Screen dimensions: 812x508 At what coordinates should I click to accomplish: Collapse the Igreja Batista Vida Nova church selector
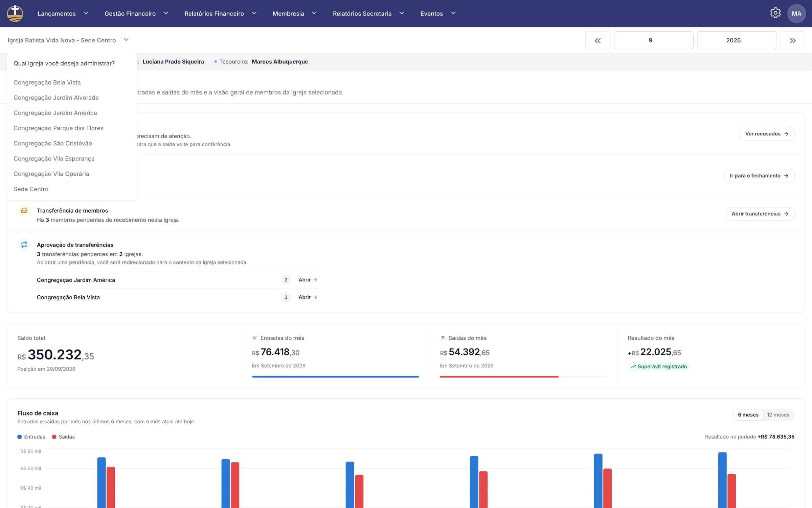click(x=68, y=40)
